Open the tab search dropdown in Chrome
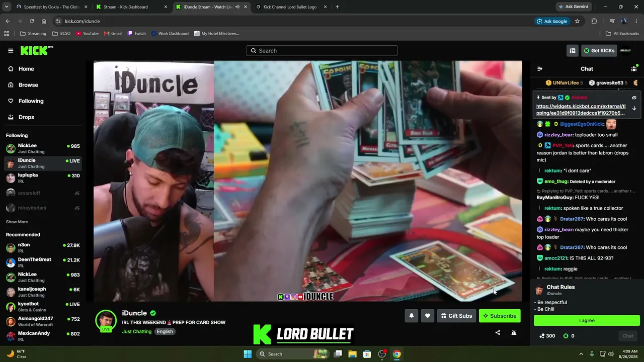This screenshot has height=362, width=644. tap(7, 7)
